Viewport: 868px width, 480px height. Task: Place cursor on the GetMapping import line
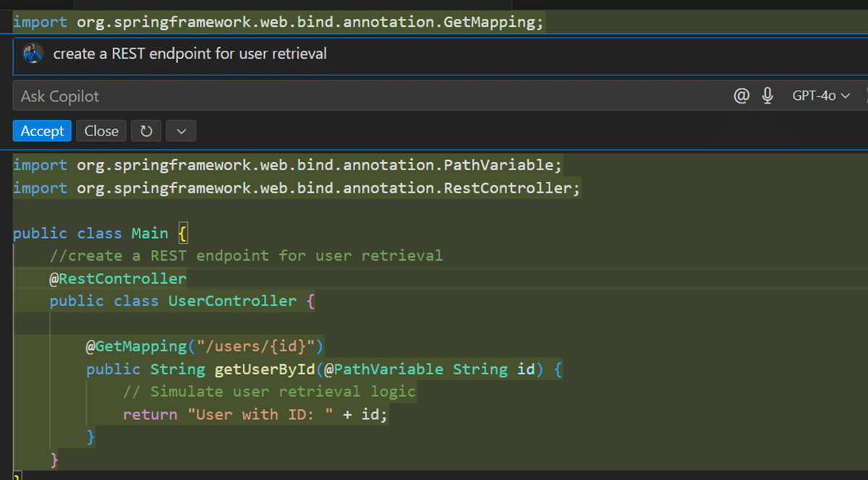[278, 22]
